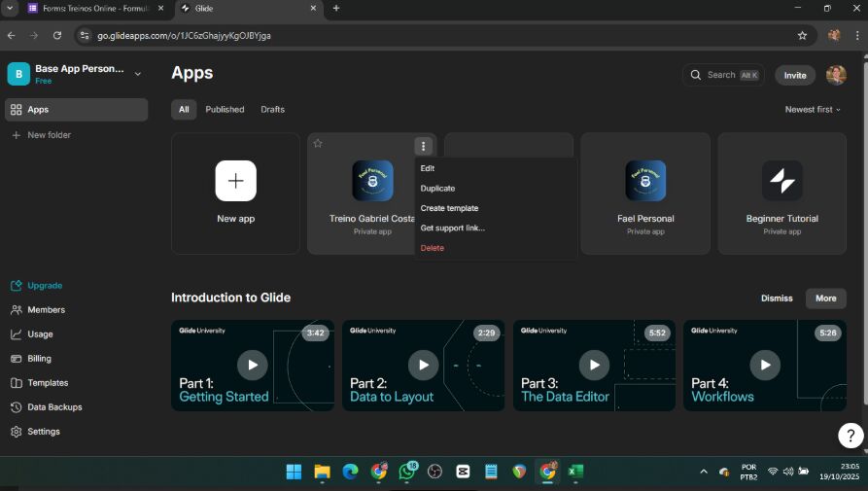Click the New folder plus icon
Viewport: 868px width, 491px height.
point(17,135)
